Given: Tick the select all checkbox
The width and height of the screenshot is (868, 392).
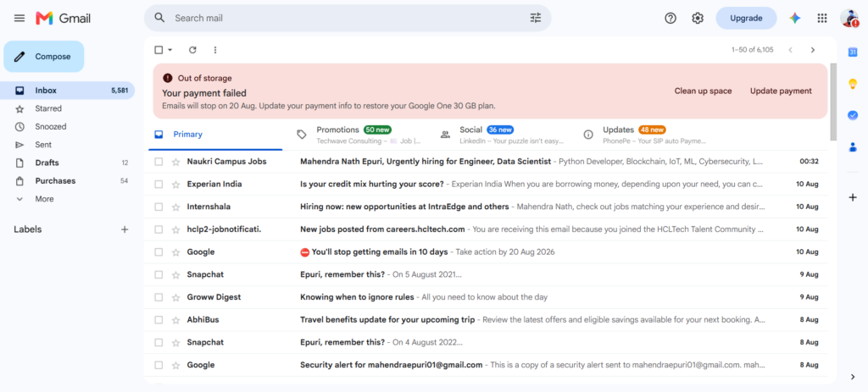Looking at the screenshot, I should pos(159,50).
